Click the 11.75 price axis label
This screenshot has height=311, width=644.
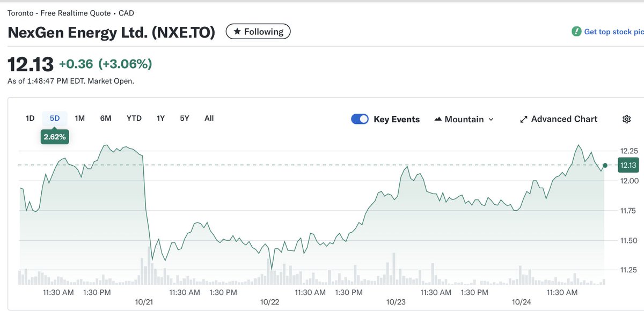[x=627, y=210]
